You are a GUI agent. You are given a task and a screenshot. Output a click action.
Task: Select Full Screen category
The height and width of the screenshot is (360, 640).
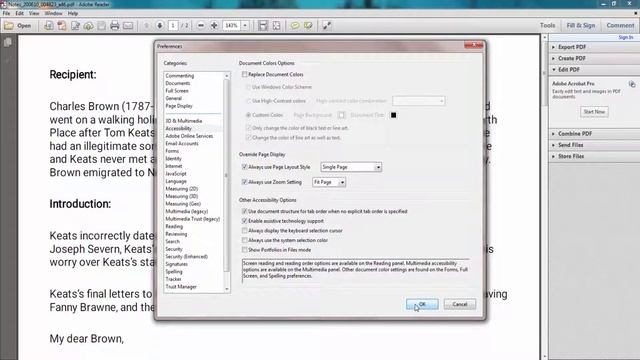pyautogui.click(x=177, y=91)
